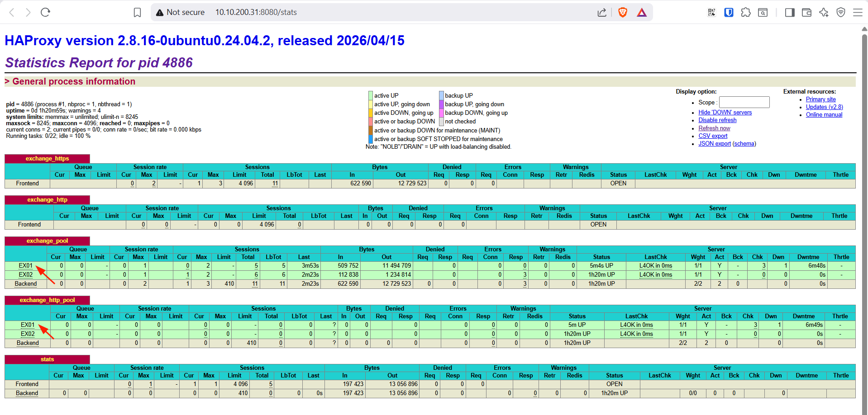Select EX01 server in exchange_pool table
This screenshot has width=868, height=415.
coord(26,266)
